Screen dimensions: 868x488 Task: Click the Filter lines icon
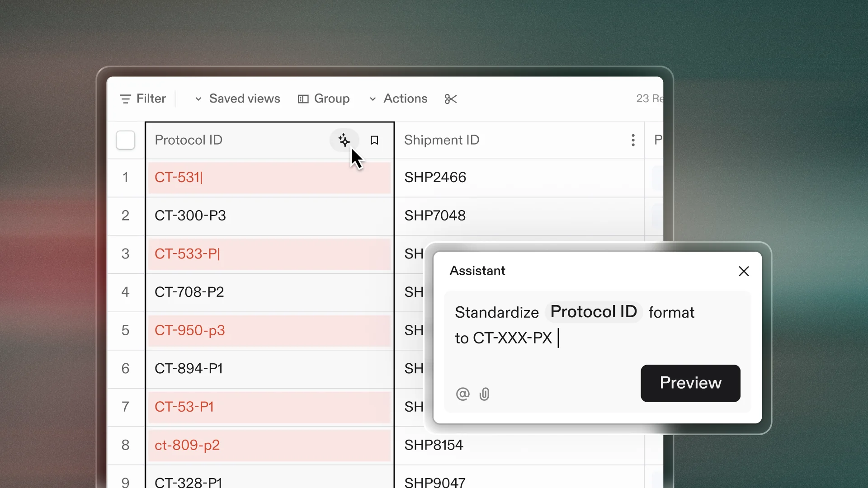(125, 99)
